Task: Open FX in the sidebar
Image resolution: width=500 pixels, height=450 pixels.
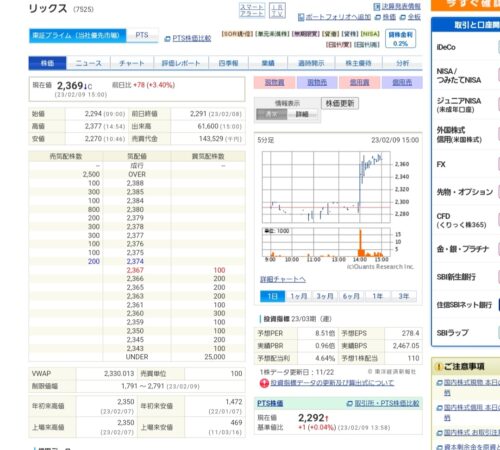Action: [x=441, y=164]
